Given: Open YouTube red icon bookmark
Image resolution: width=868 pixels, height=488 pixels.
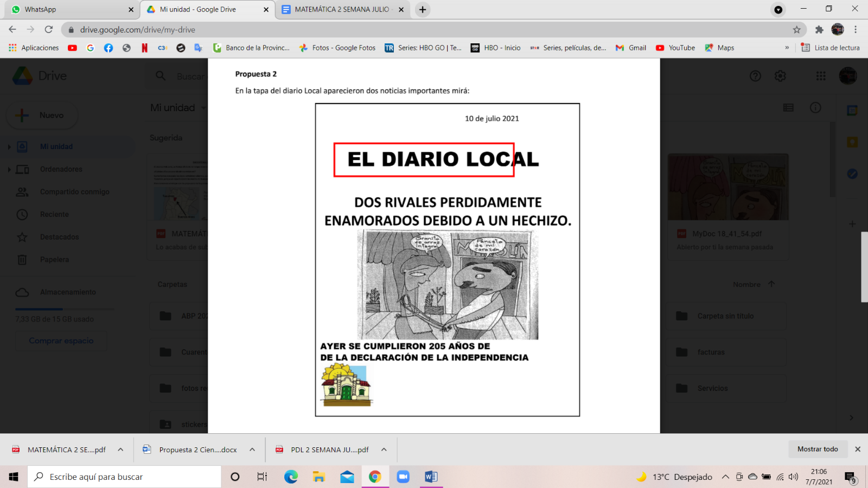Looking at the screenshot, I should (x=72, y=48).
